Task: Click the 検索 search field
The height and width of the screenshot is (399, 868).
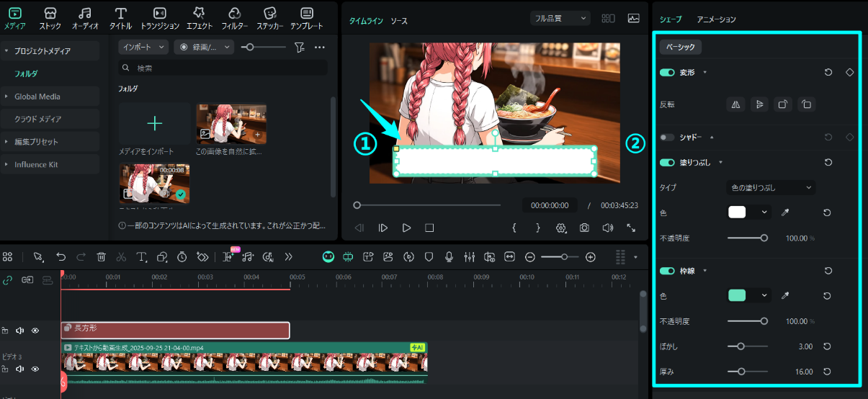Action: pyautogui.click(x=223, y=68)
